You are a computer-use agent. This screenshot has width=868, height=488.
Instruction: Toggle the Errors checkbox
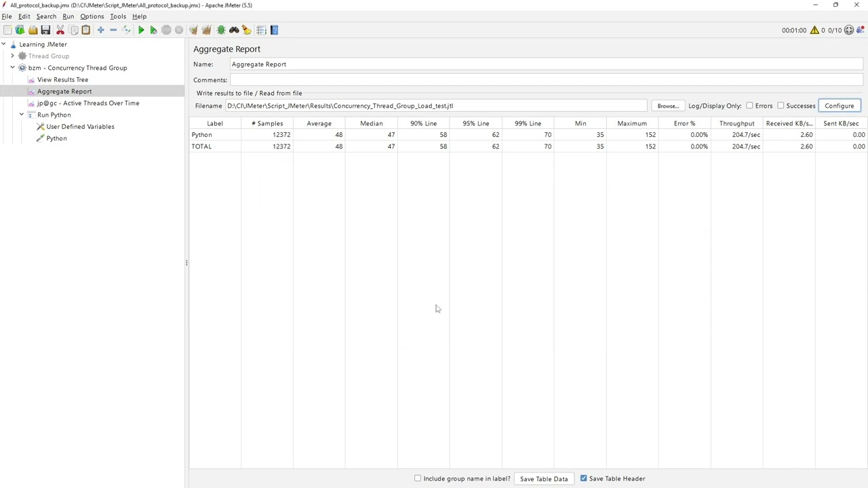click(x=749, y=106)
